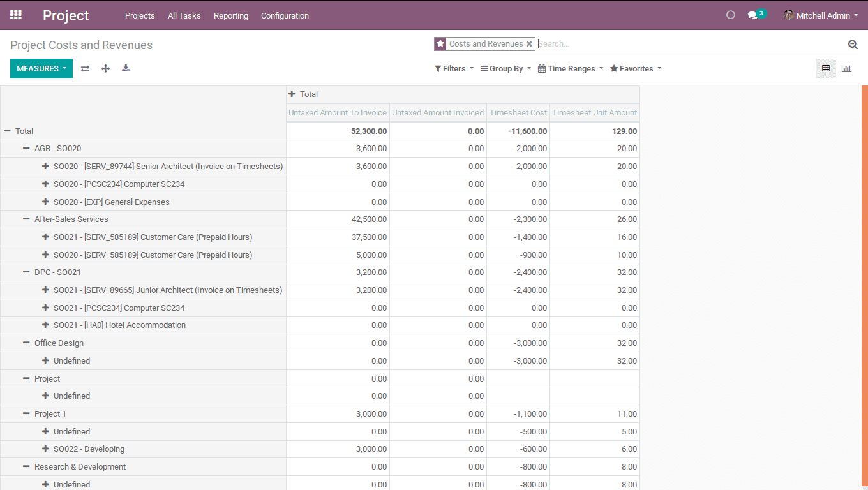
Task: Open the Group By dropdown
Action: point(505,69)
